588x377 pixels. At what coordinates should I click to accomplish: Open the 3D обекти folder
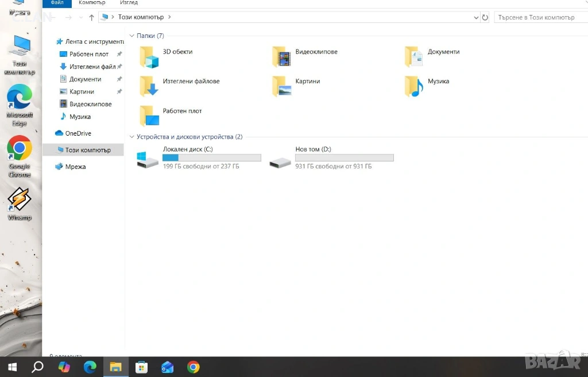click(150, 57)
